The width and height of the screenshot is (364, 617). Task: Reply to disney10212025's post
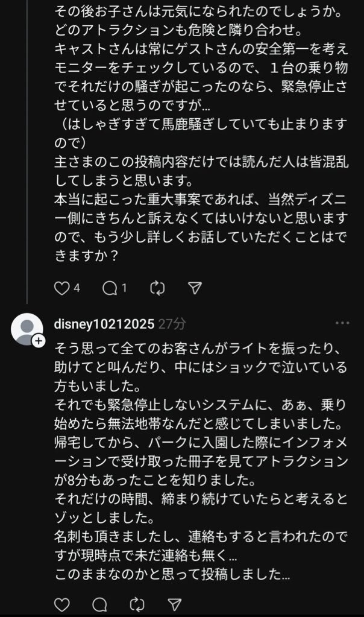100,604
